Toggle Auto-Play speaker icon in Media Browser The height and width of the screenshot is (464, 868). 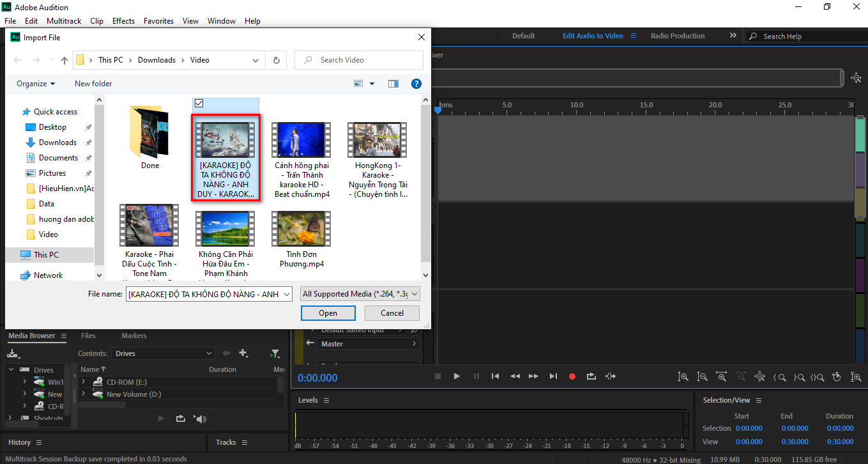(x=201, y=419)
